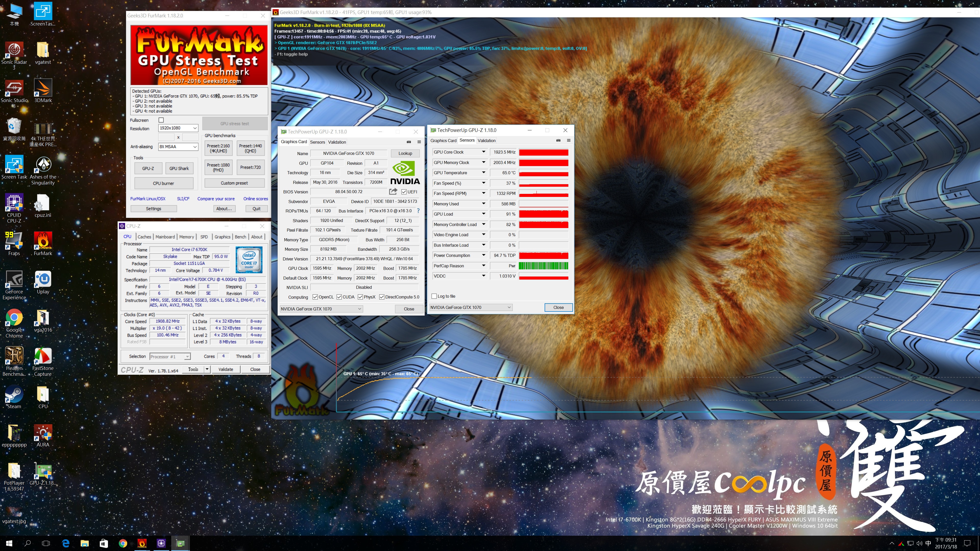The image size is (980, 551).
Task: Launch Heaven Benchmark desktop shortcut
Action: point(14,362)
